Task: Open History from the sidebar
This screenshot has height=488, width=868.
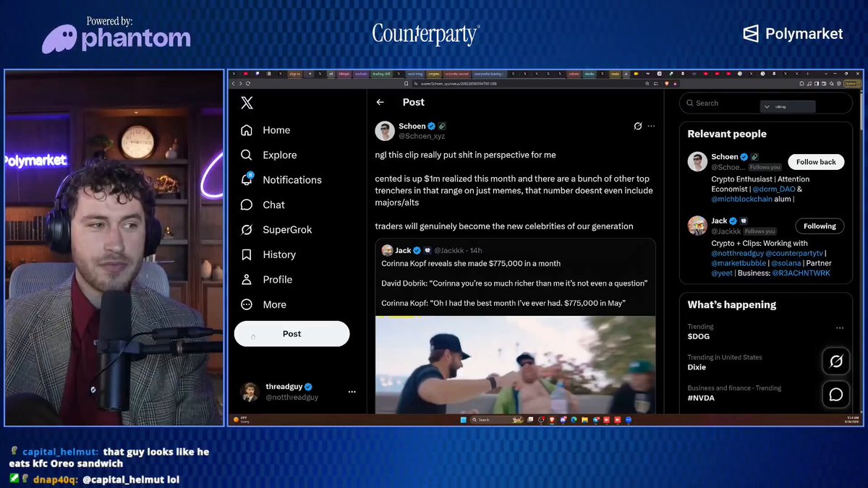Action: pos(268,254)
